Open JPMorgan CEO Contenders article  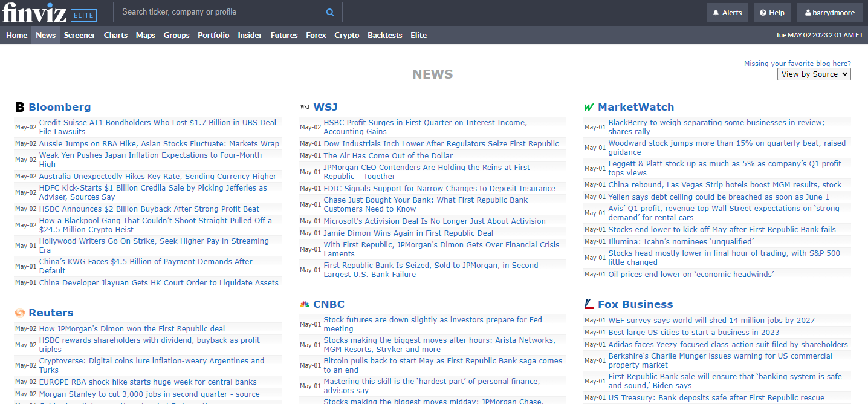tap(427, 172)
